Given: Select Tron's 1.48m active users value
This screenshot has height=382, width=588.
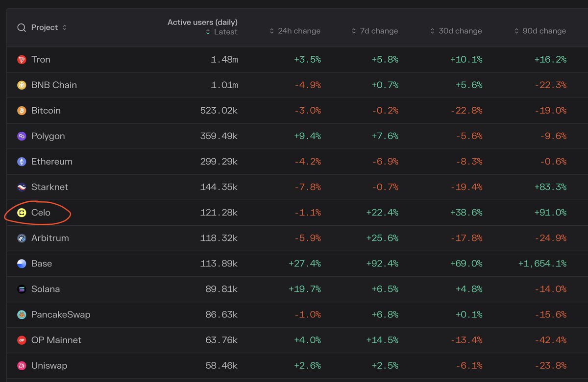Looking at the screenshot, I should tap(224, 60).
